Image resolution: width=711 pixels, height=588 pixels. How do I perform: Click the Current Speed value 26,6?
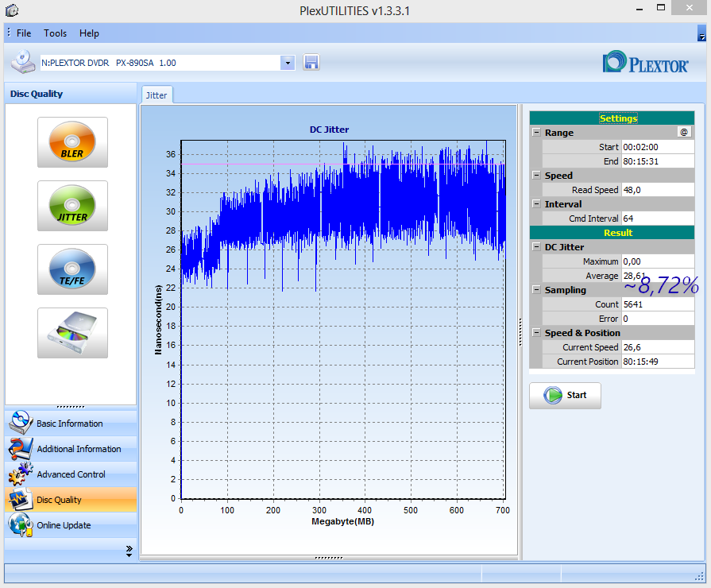coord(658,347)
